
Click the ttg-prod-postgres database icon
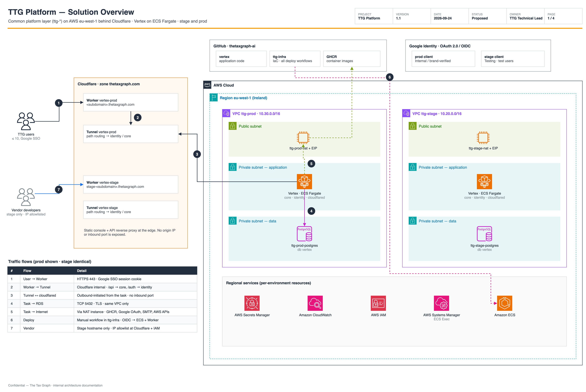click(304, 234)
